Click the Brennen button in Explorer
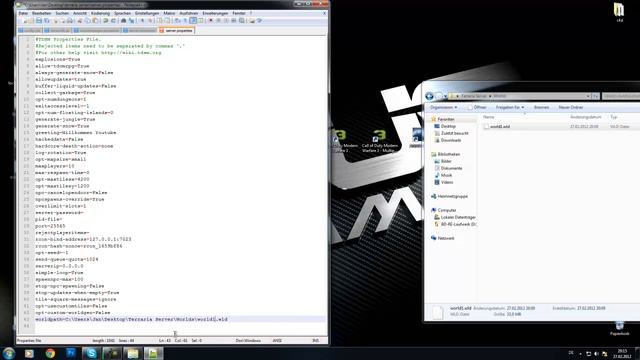The height and width of the screenshot is (360, 640). pyautogui.click(x=541, y=107)
